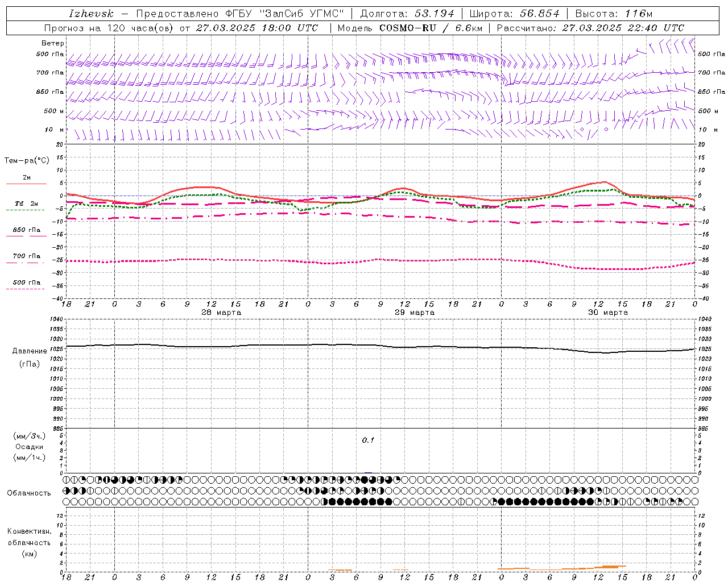This screenshot has height=582, width=728.
Task: Click the Широта: 56.854 value
Action: coord(514,14)
